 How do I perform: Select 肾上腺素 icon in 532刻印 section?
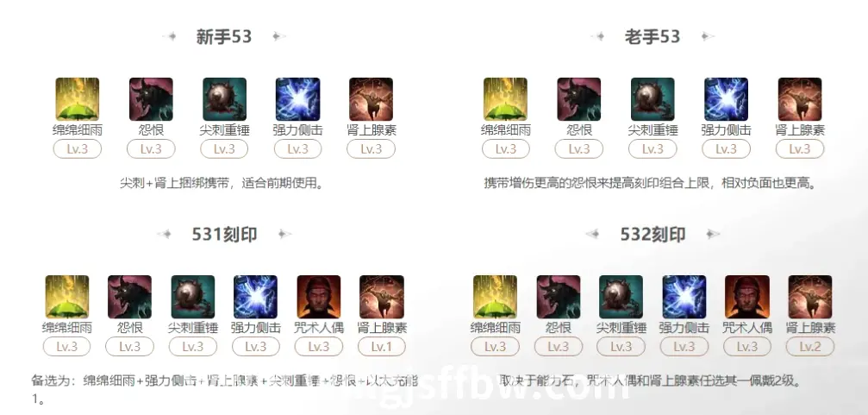(x=810, y=297)
